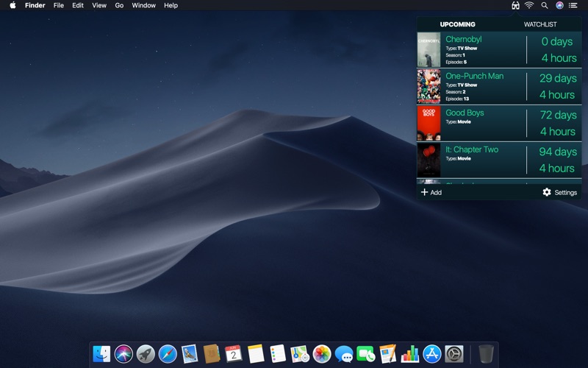The width and height of the screenshot is (588, 368).
Task: Open the Window menu
Action: (143, 5)
